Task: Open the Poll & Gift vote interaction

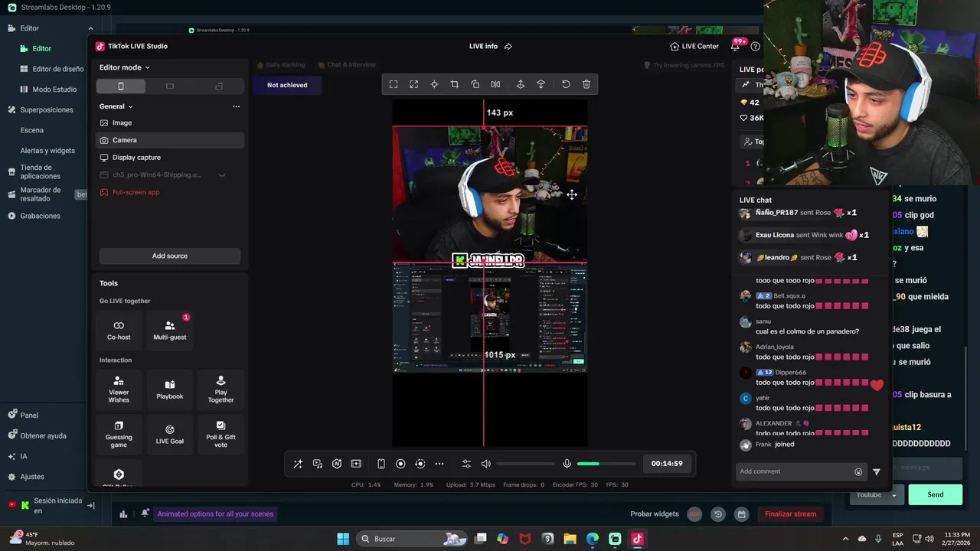Action: (x=220, y=434)
